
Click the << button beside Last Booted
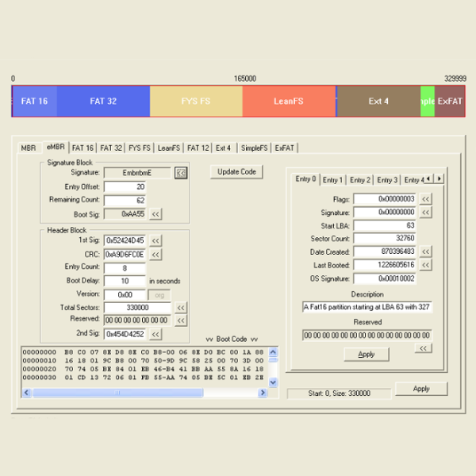click(426, 265)
